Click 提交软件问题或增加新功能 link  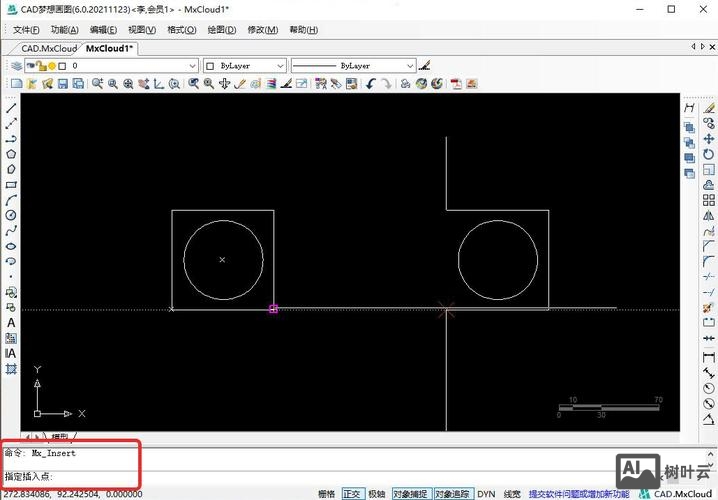pyautogui.click(x=579, y=494)
